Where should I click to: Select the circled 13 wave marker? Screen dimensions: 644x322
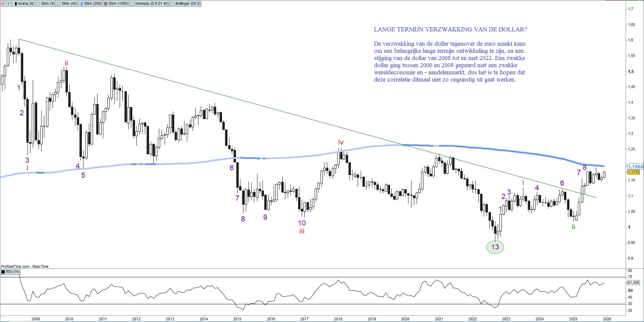pos(495,247)
